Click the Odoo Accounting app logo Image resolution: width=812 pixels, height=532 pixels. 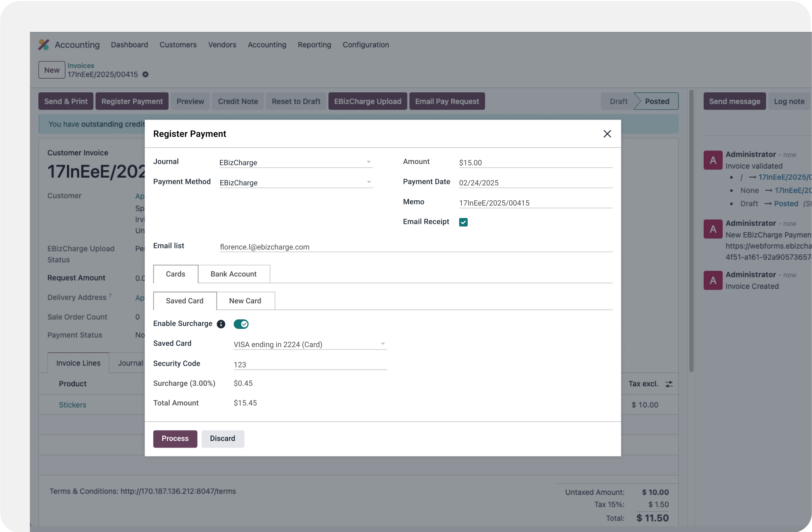point(44,45)
